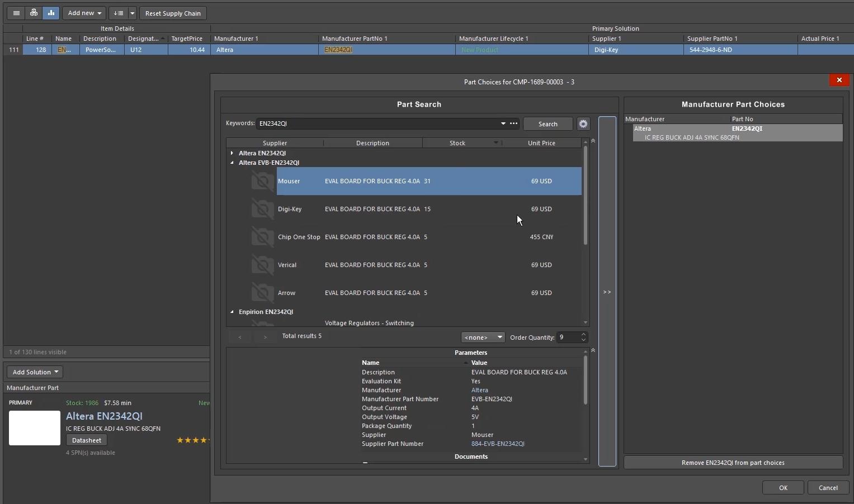This screenshot has height=504, width=854.
Task: Sort by Designator column header
Action: pos(146,39)
